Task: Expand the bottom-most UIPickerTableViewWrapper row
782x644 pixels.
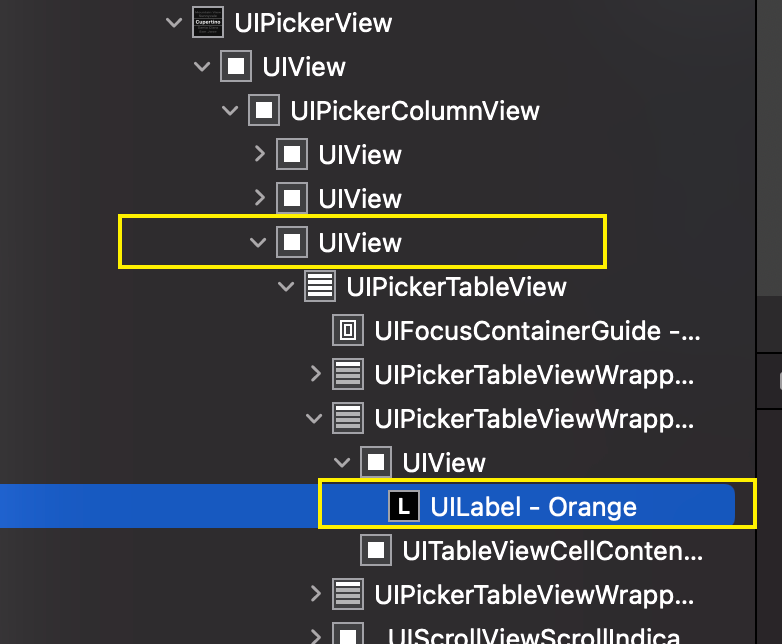Action: pos(316,594)
